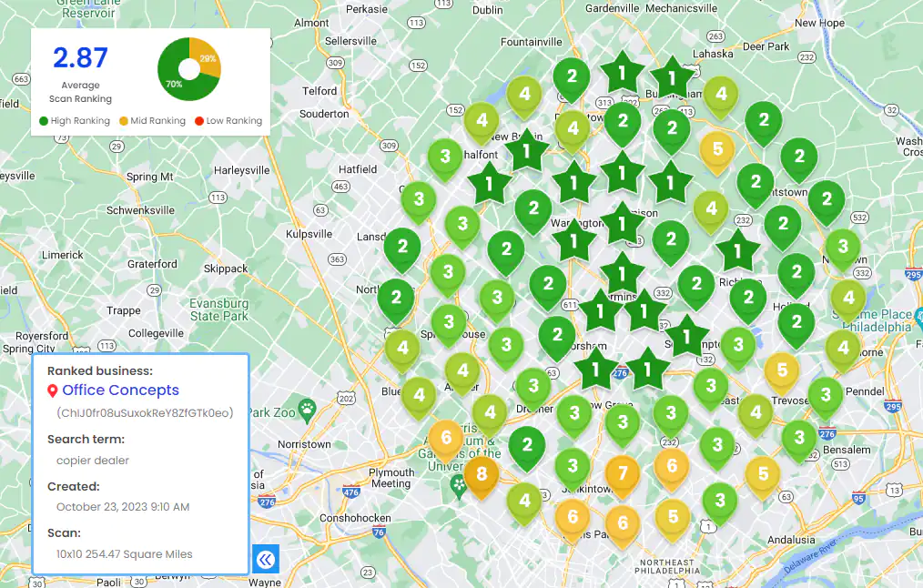Click the orange 8 ranking pin

click(481, 473)
